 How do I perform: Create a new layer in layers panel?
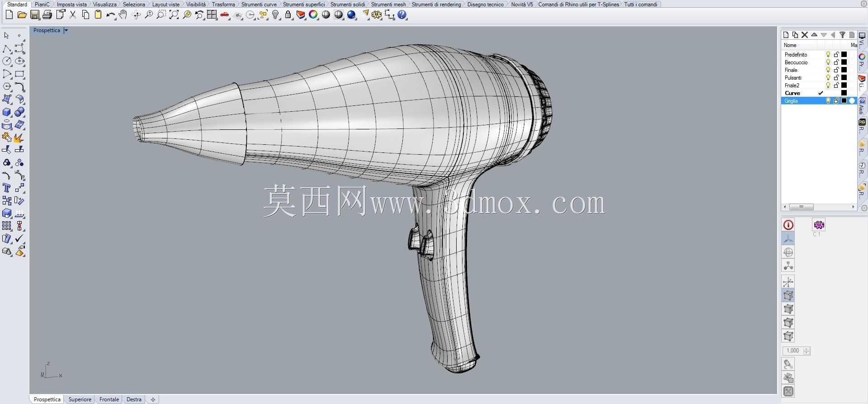pyautogui.click(x=786, y=35)
